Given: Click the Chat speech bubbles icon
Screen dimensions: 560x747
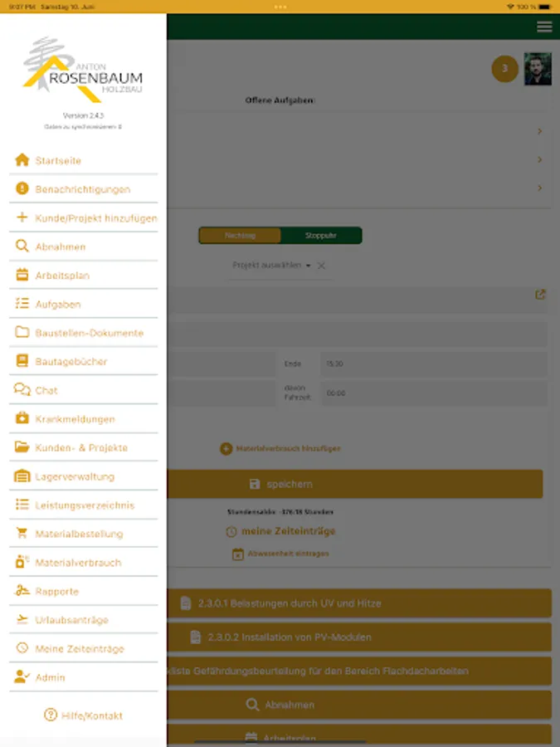Looking at the screenshot, I should click(x=22, y=390).
